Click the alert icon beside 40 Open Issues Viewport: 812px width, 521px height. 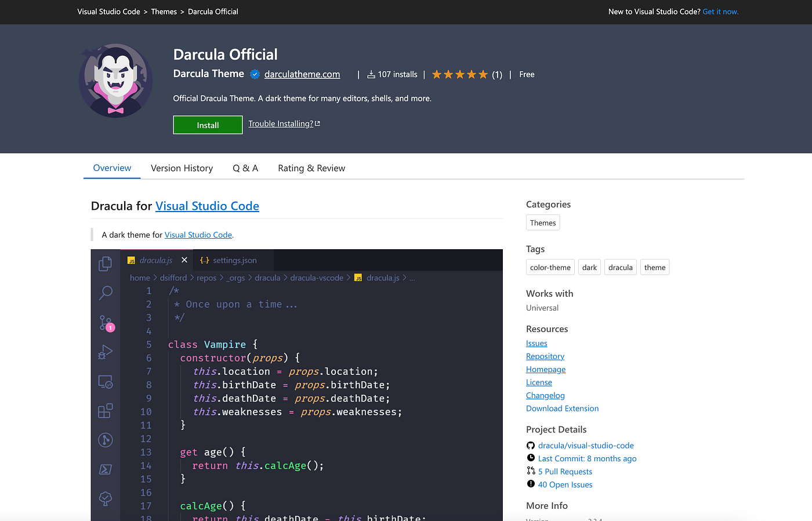click(x=531, y=484)
